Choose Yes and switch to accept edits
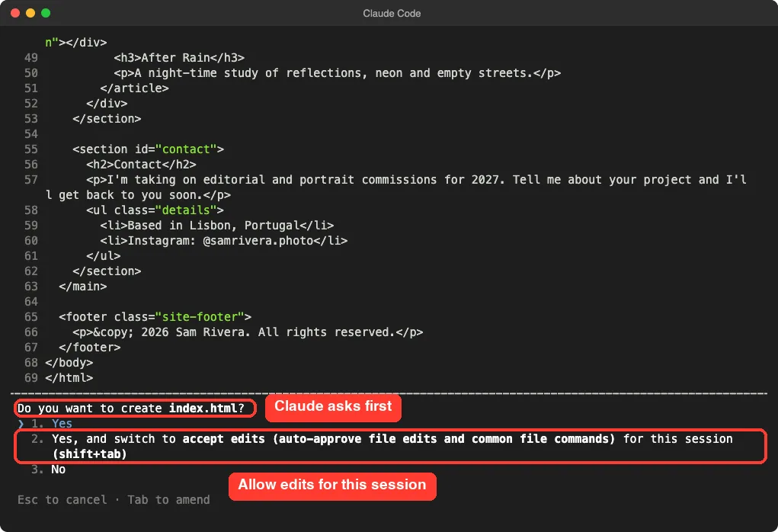 (382, 446)
